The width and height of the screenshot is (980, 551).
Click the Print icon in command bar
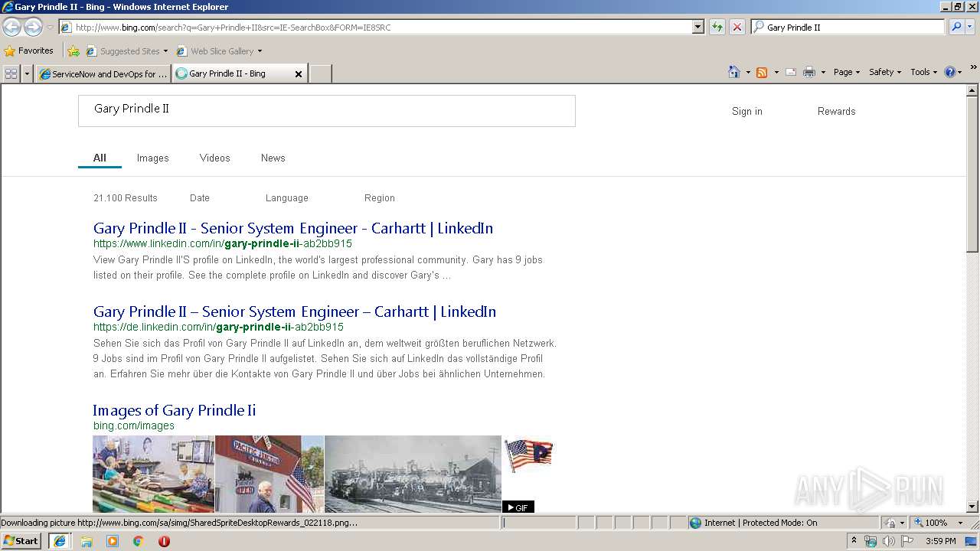[809, 72]
